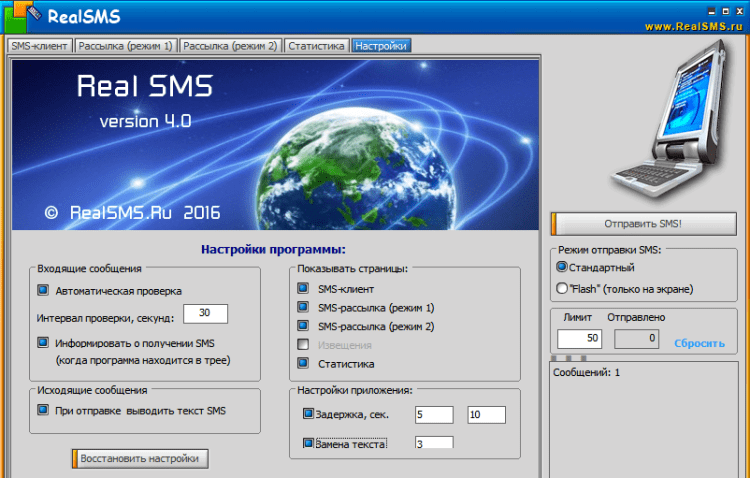Click the Замена текста field with 3
The image size is (750, 478).
click(434, 443)
